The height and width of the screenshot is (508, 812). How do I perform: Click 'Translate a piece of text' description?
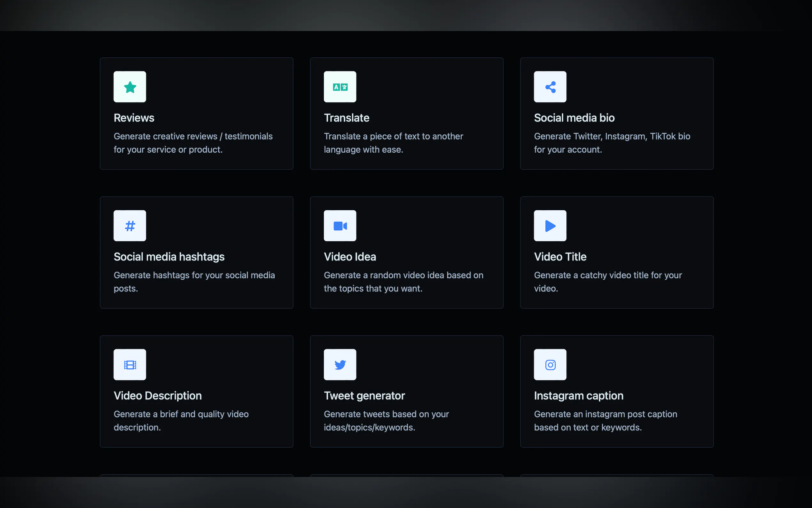coord(393,136)
